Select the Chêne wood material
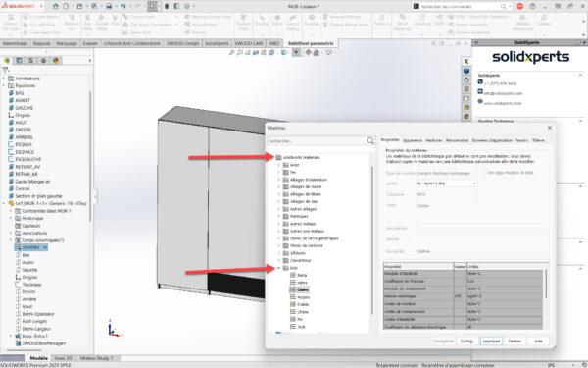This screenshot has height=368, width=588. (x=303, y=312)
